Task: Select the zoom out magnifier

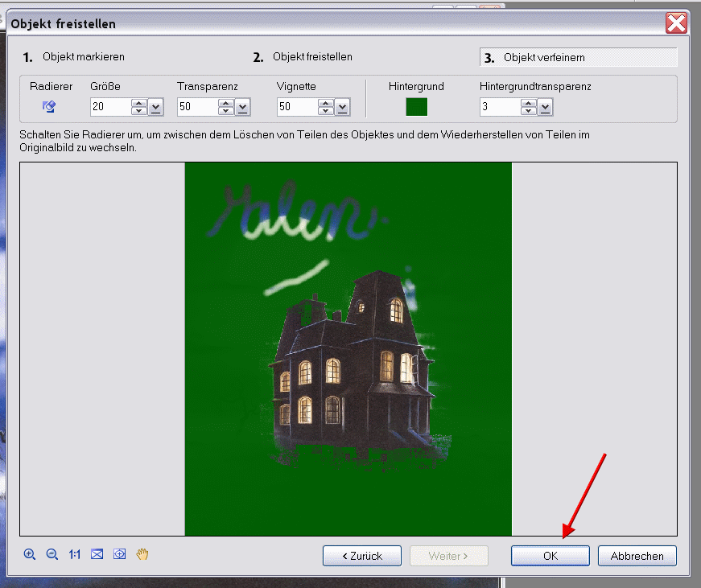Action: coord(52,554)
